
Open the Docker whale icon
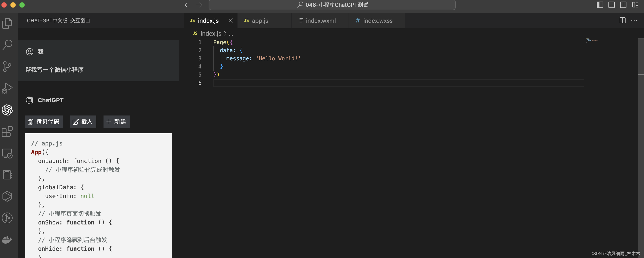coord(7,240)
